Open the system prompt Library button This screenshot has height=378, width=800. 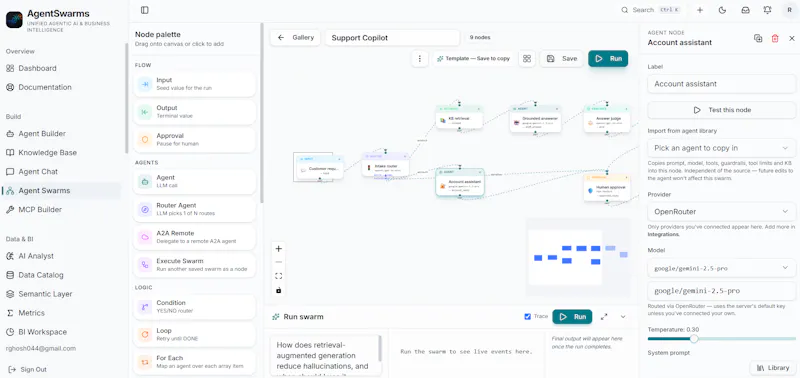pyautogui.click(x=772, y=368)
